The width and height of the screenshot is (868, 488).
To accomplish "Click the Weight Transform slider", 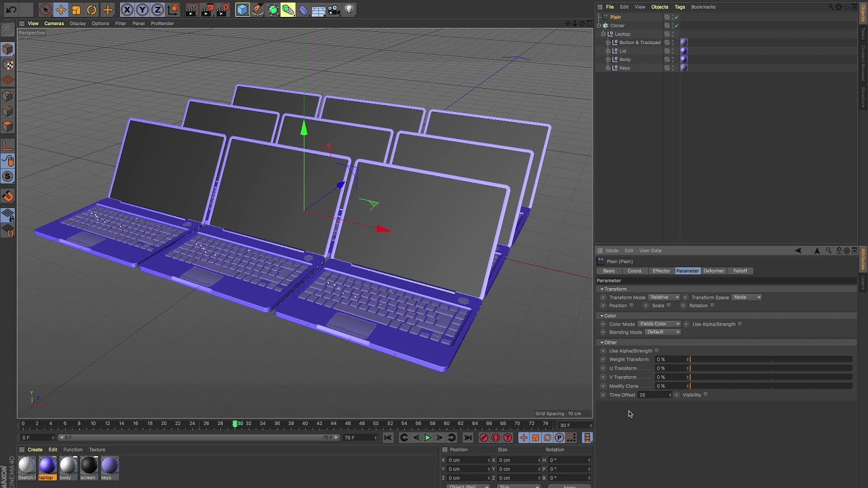I will pyautogui.click(x=770, y=359).
